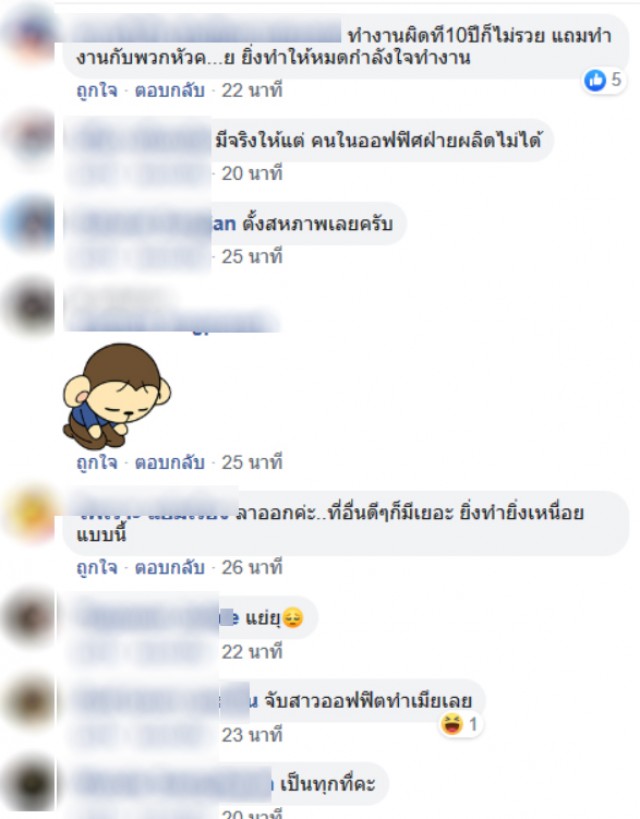
Task: Click ตอบกลับ under the monkey sticker comment
Action: (x=169, y=462)
